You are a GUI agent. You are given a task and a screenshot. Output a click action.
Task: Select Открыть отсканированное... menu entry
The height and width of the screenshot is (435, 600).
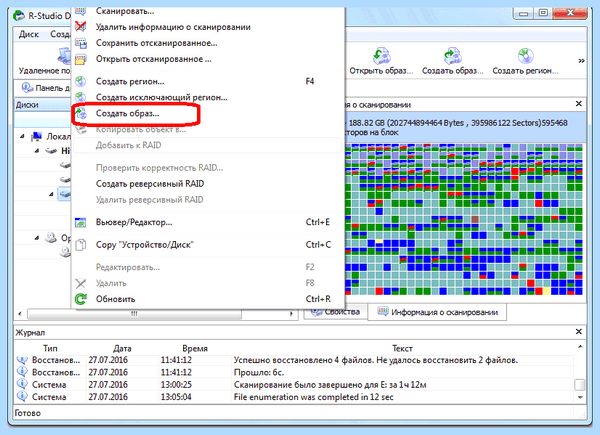click(153, 59)
